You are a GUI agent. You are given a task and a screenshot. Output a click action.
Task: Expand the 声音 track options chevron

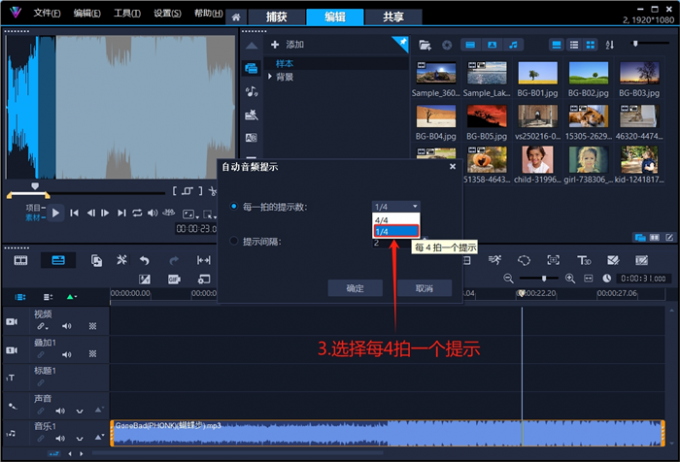[x=79, y=411]
